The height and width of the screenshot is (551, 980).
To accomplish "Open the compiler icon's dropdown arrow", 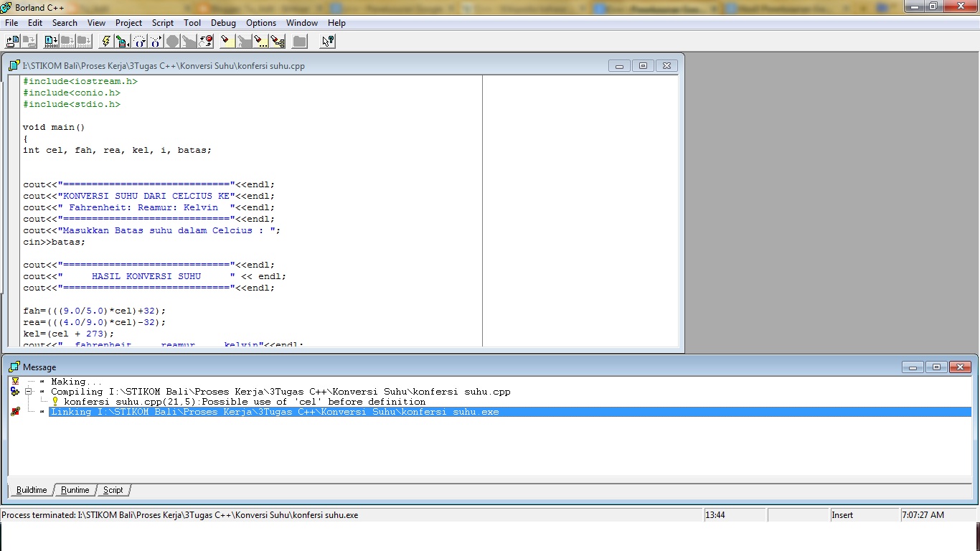I will [129, 44].
